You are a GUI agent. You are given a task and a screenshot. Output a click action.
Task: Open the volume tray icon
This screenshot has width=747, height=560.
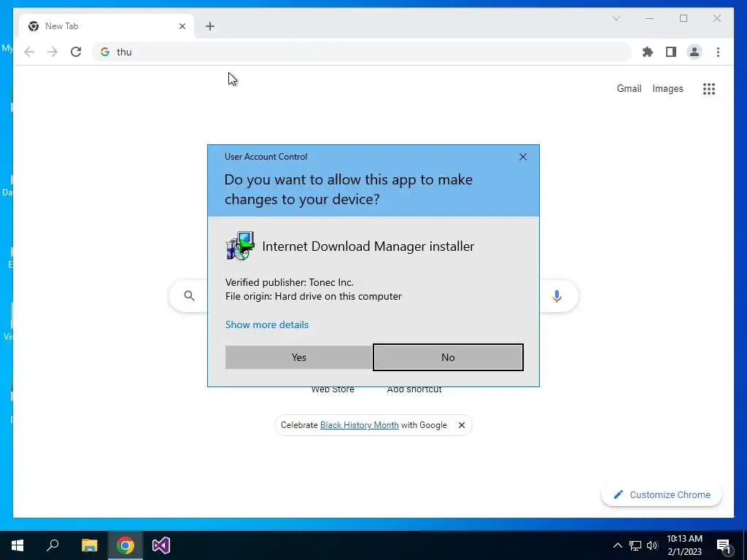point(652,545)
